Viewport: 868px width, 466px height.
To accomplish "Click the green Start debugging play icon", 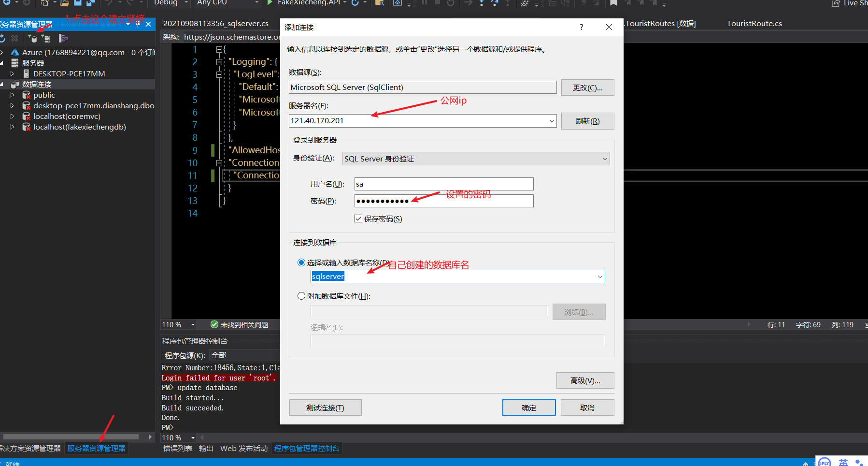I will point(270,3).
